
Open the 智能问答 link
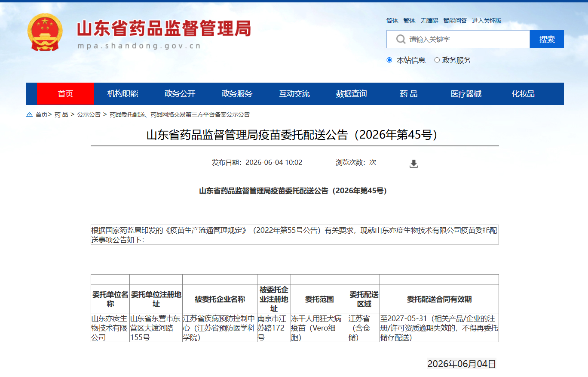tap(455, 21)
